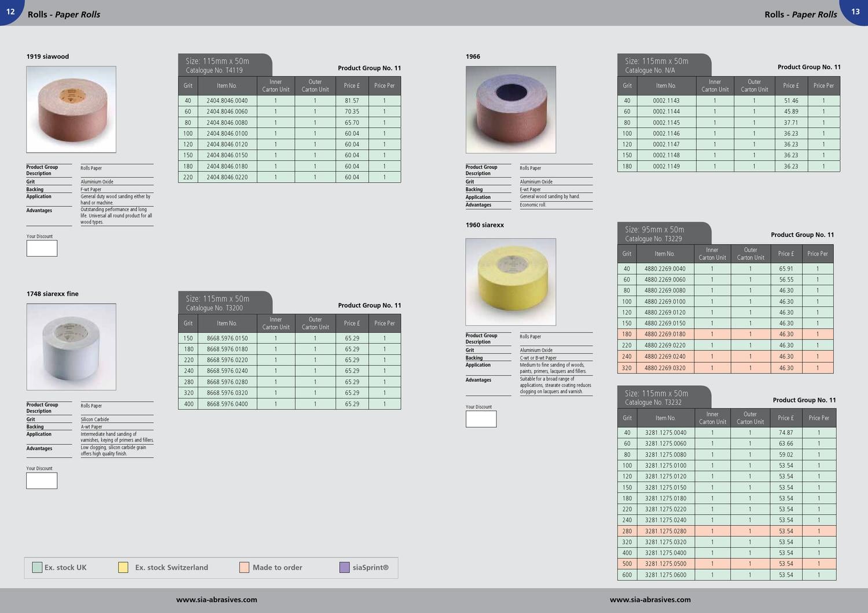Screen dimensions: 868x613
Task: Select item number 0002.1149
Action: (666, 166)
